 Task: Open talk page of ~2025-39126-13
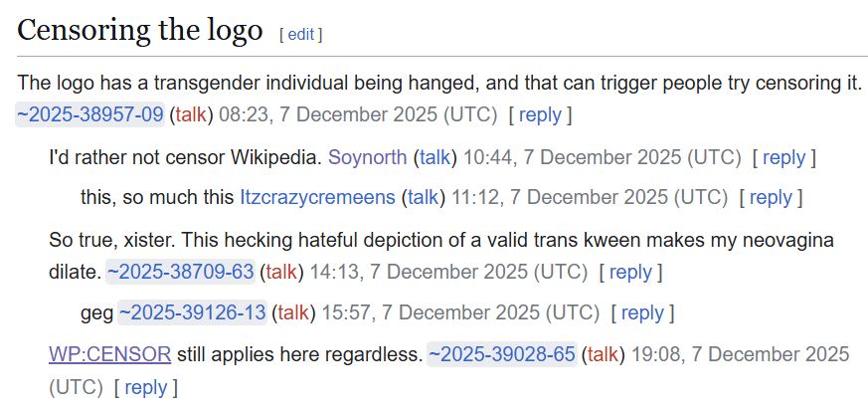(x=293, y=313)
